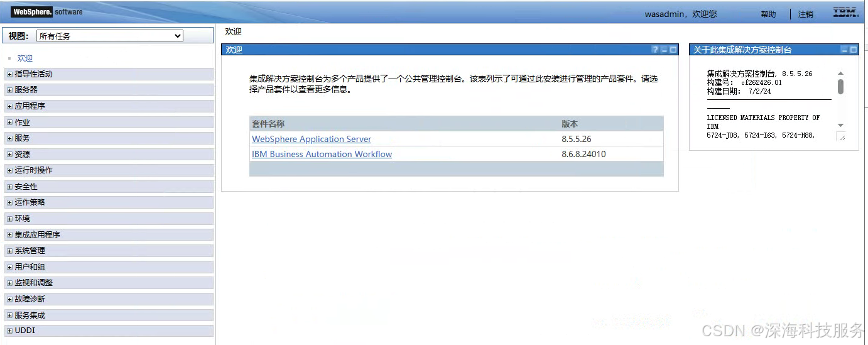Image resolution: width=868 pixels, height=345 pixels.
Task: Select version cell 8.6.8.24010
Action: click(583, 154)
